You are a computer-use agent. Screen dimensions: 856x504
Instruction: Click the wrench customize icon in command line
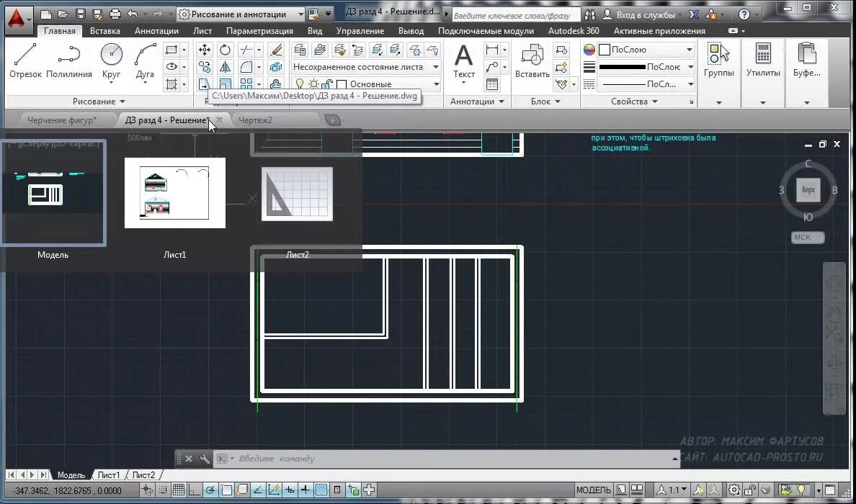click(x=205, y=459)
